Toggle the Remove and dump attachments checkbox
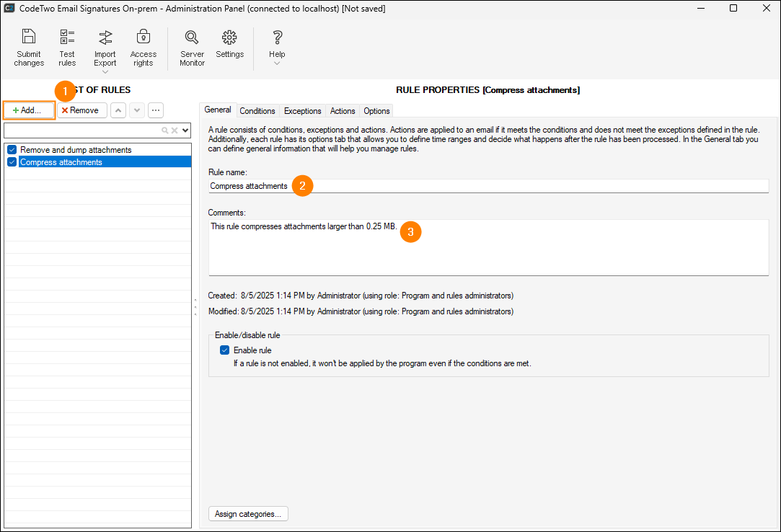781x532 pixels. 12,150
